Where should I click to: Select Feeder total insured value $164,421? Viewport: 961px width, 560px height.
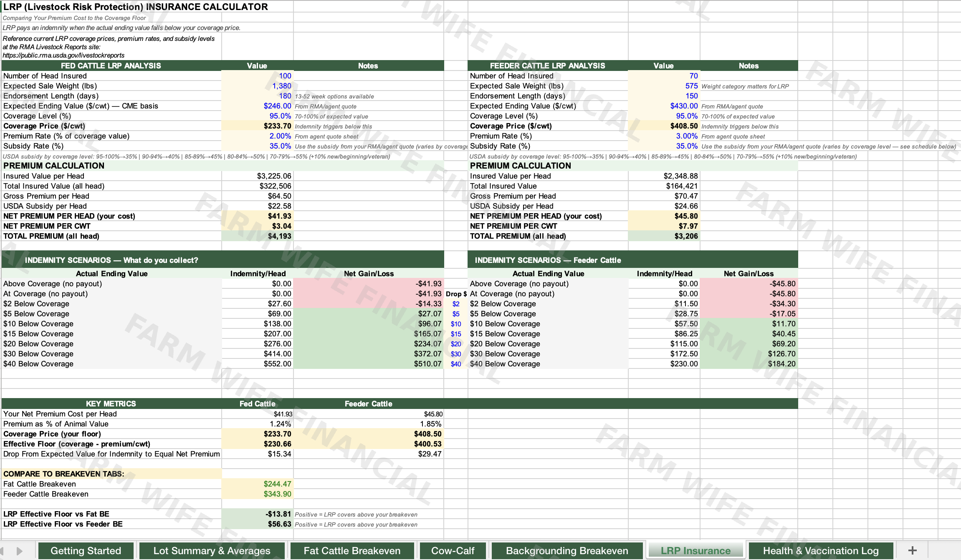click(664, 186)
